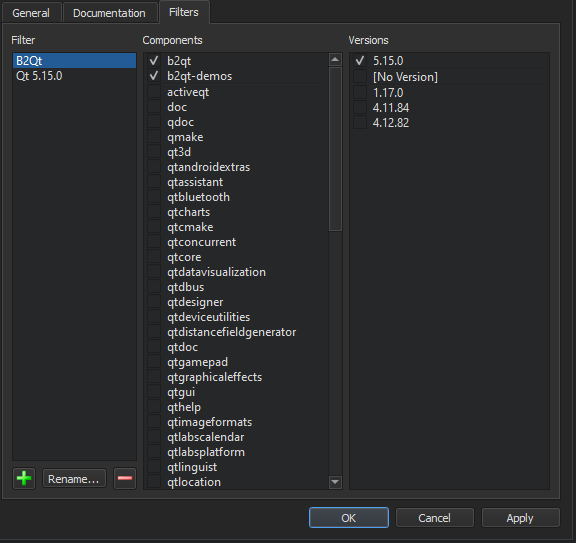576x543 pixels.
Task: Check the 1.17.0 version checkbox
Action: click(x=360, y=92)
